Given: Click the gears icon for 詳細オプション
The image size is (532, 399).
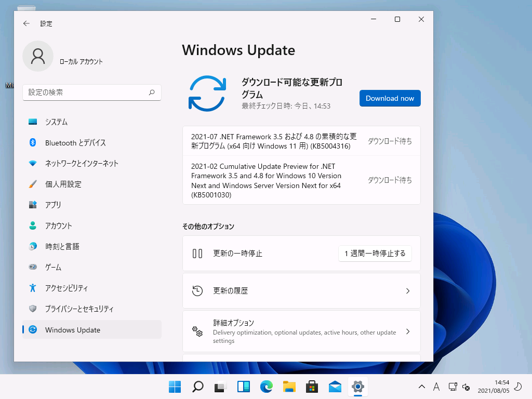Looking at the screenshot, I should [197, 331].
